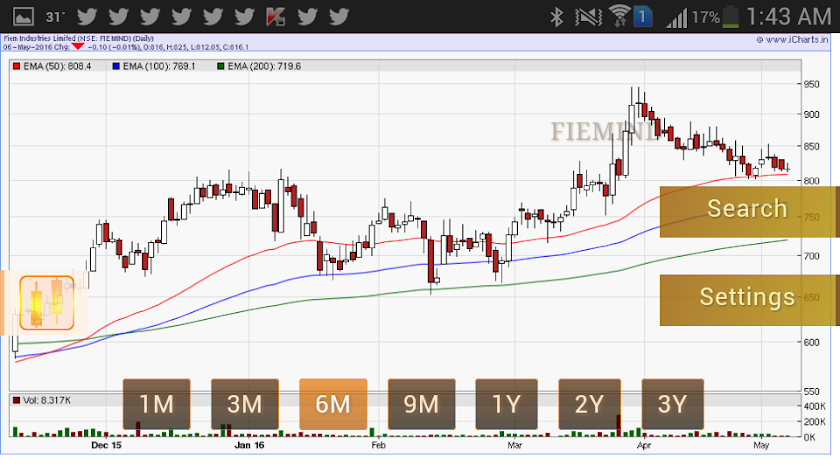Show the 1Y chart period

[506, 404]
